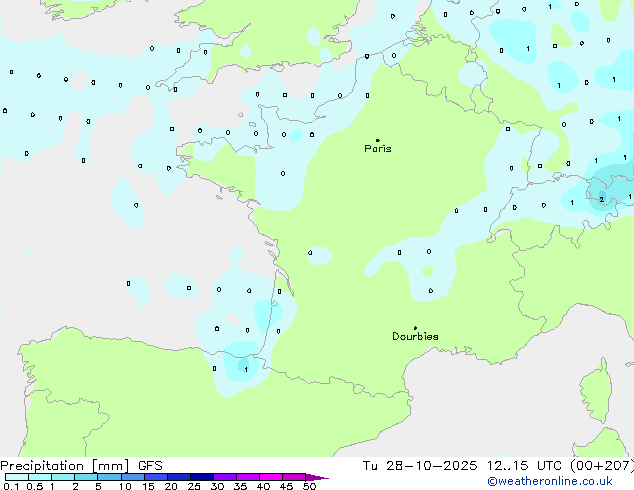This screenshot has width=634, height=490.
Task: Click the Dourbies location label
Action: tap(415, 336)
